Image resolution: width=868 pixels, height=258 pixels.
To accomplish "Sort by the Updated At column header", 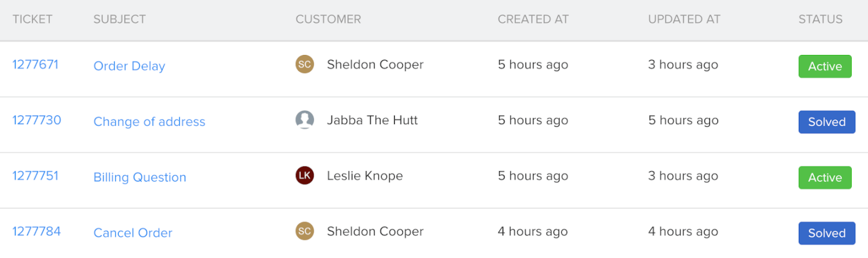I will tap(684, 19).
